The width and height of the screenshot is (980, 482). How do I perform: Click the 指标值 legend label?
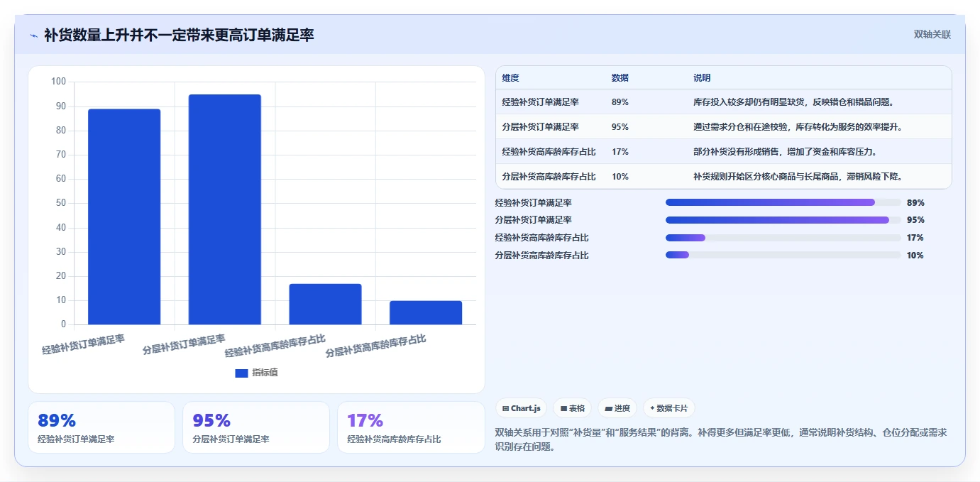click(265, 373)
